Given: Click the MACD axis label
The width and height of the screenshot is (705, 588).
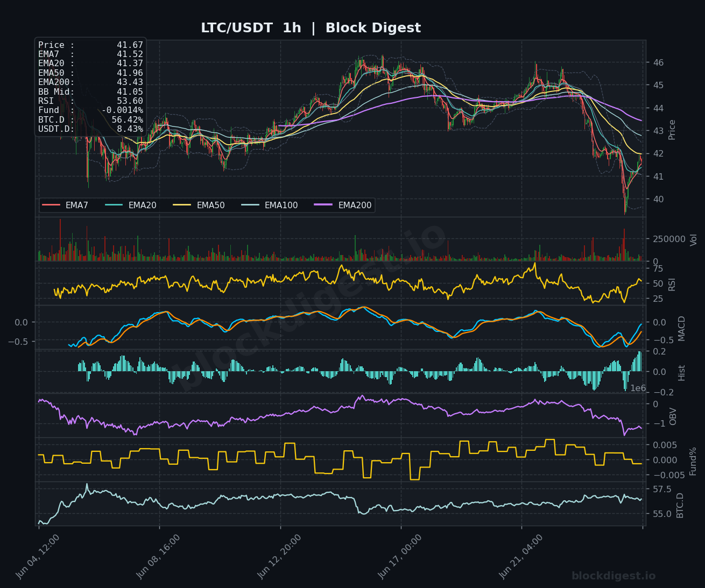Looking at the screenshot, I should click(x=682, y=328).
